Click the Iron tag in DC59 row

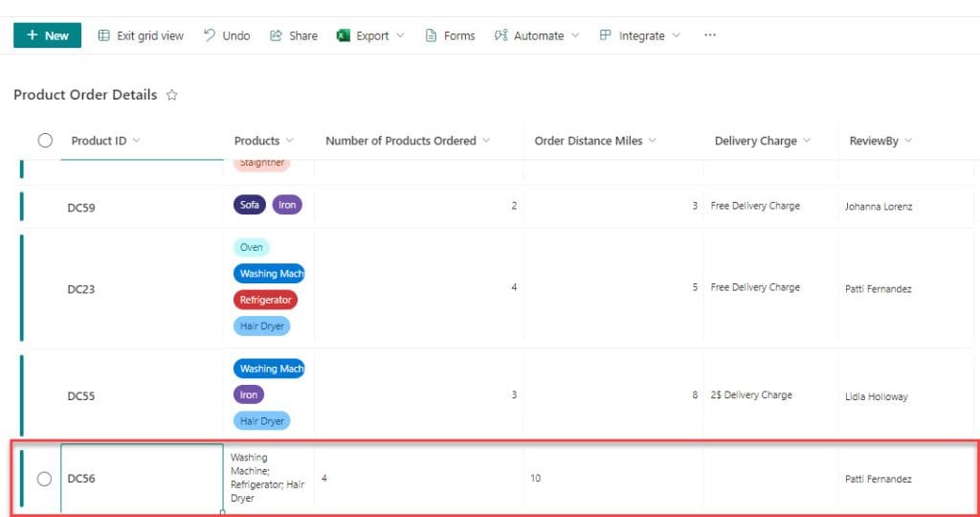click(x=287, y=205)
